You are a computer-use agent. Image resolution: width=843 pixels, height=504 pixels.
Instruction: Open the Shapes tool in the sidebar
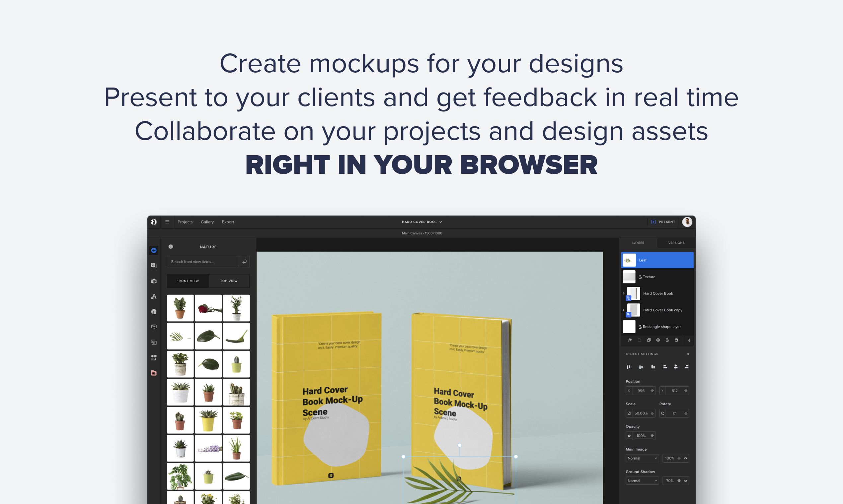(154, 311)
